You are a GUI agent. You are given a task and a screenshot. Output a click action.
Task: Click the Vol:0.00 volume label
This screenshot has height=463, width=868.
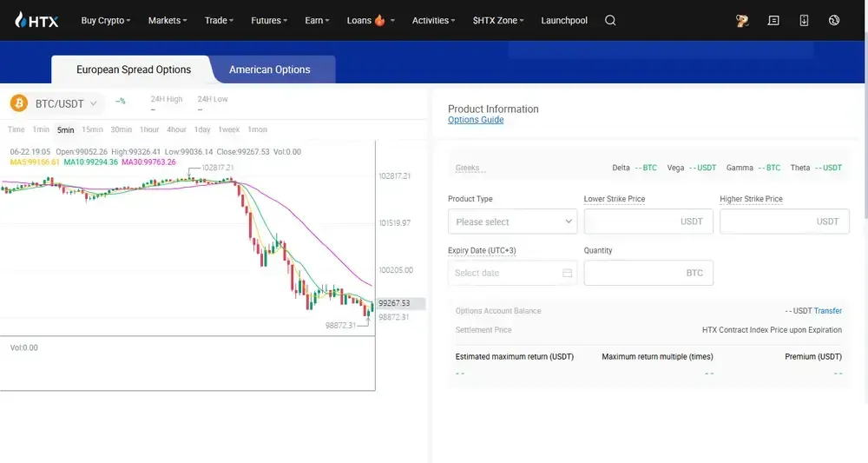click(x=23, y=347)
